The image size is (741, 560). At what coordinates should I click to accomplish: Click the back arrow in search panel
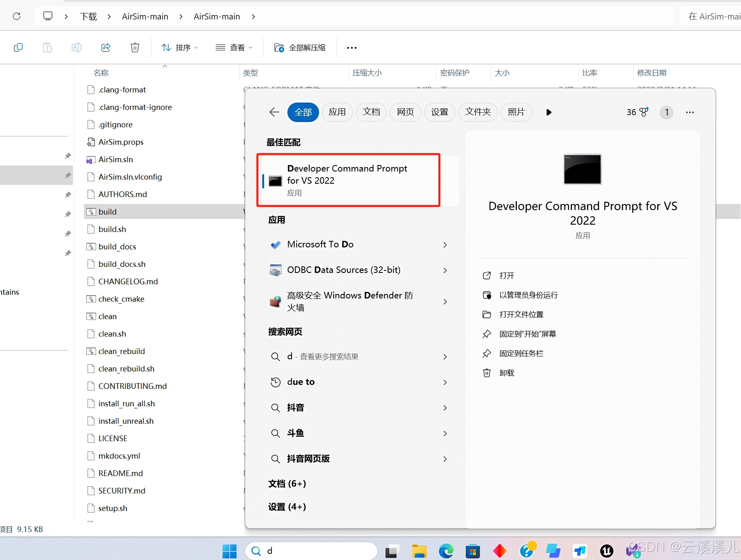click(x=274, y=112)
